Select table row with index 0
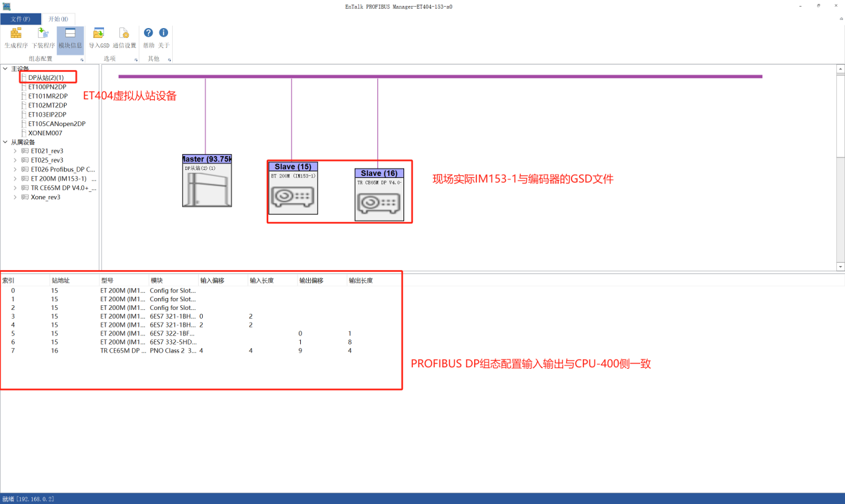 199,291
